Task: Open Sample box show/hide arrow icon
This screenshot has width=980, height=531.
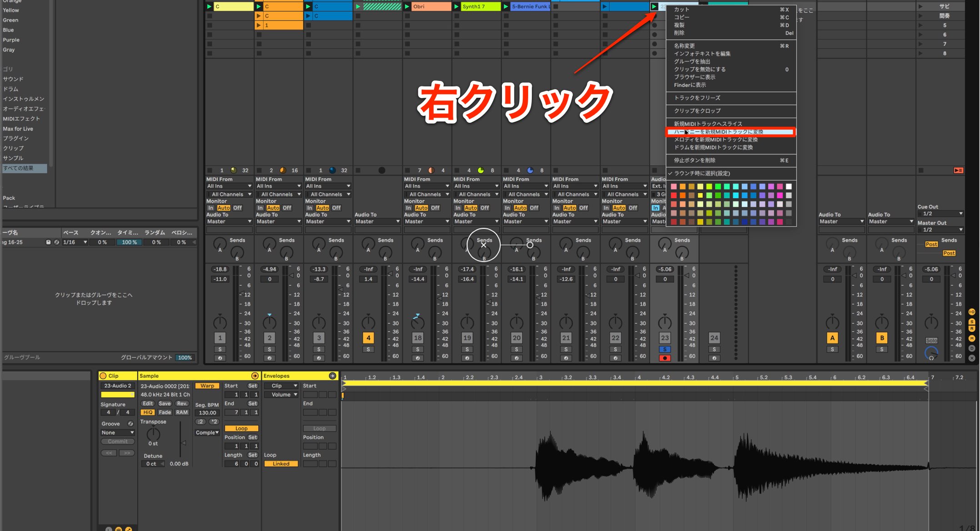Action: (255, 376)
